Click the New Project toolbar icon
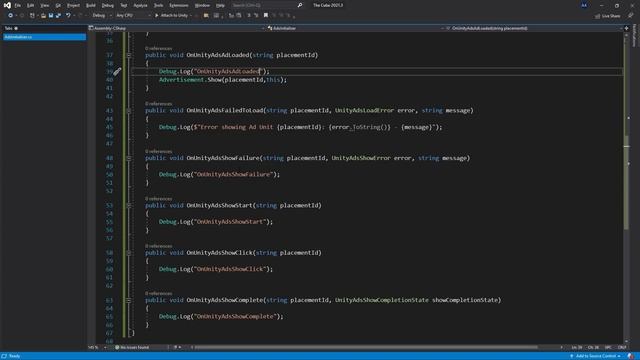Image resolution: width=640 pixels, height=360 pixels. [32, 16]
